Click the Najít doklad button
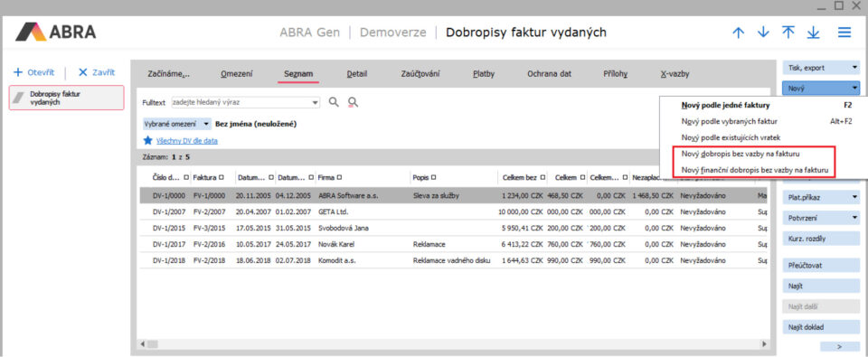Screen dimensions: 868x357 [820, 327]
